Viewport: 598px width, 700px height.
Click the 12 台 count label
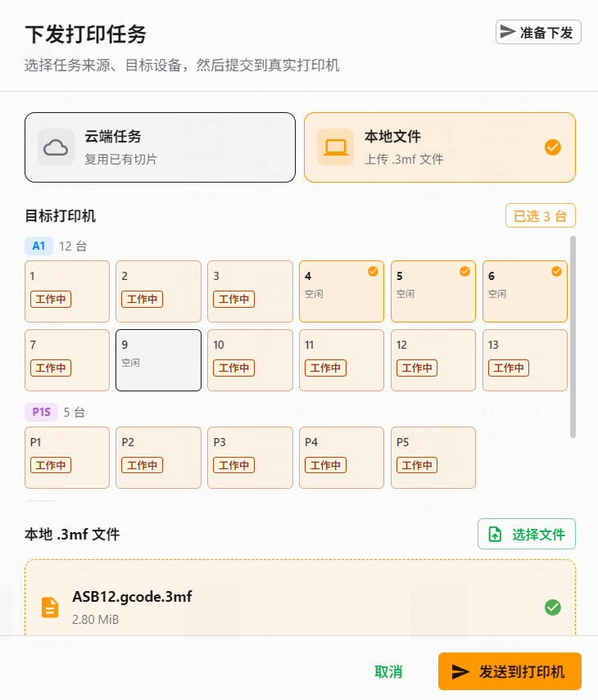[x=73, y=246]
